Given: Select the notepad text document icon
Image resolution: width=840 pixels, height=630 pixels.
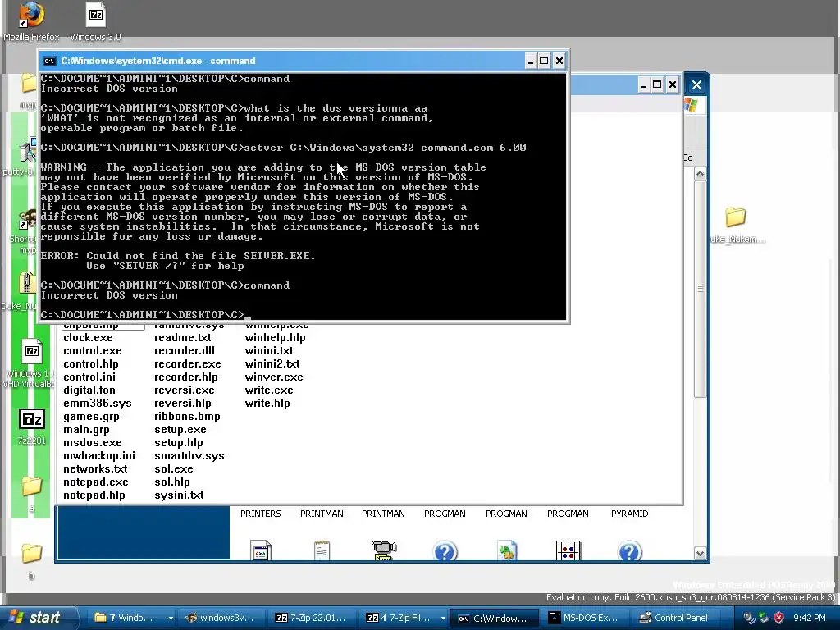Looking at the screenshot, I should coord(322,550).
